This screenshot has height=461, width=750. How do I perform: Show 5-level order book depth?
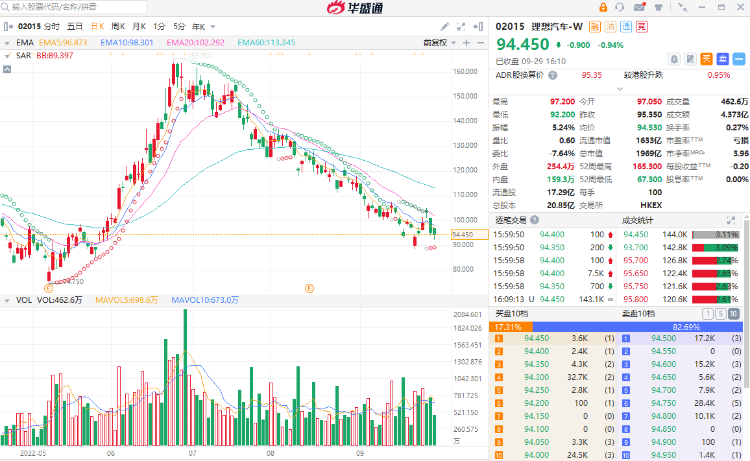(x=721, y=313)
